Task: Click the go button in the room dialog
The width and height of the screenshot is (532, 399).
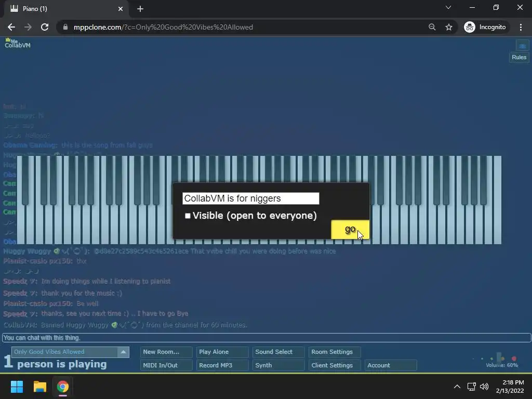Action: point(350,229)
